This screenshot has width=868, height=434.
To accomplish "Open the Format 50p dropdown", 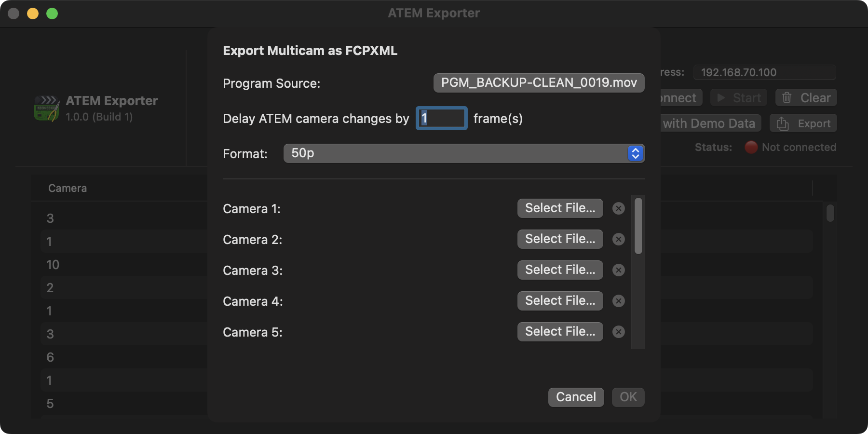I will pyautogui.click(x=464, y=153).
